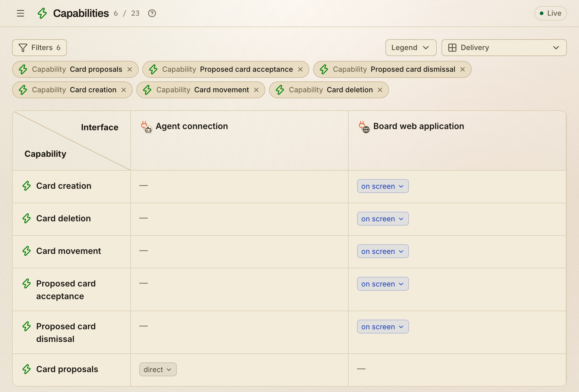Screen dimensions: 579x392
Task: Remove the Card movement filter chip
Action: point(256,90)
